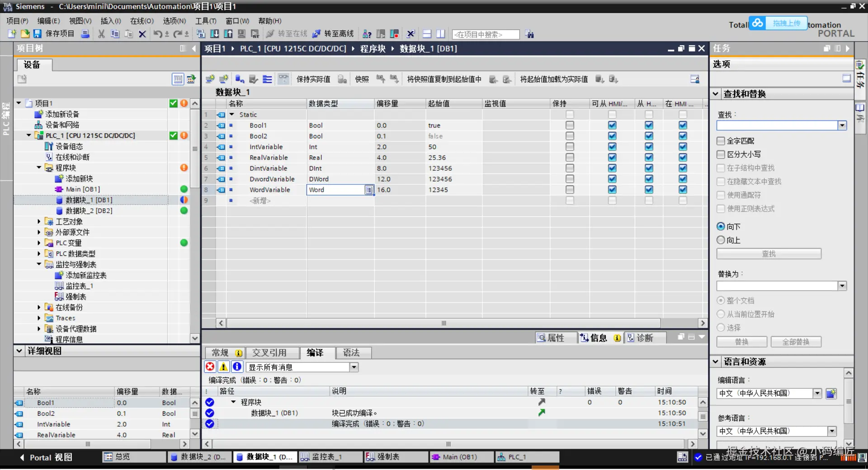
Task: Toggle 保持 checkbox for RealVariable row
Action: pos(570,157)
